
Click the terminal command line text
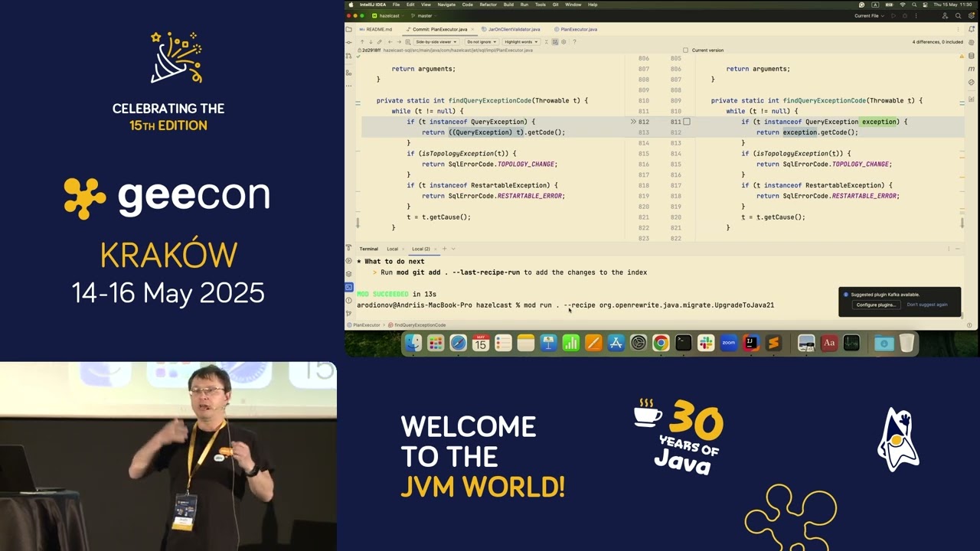[x=566, y=305]
